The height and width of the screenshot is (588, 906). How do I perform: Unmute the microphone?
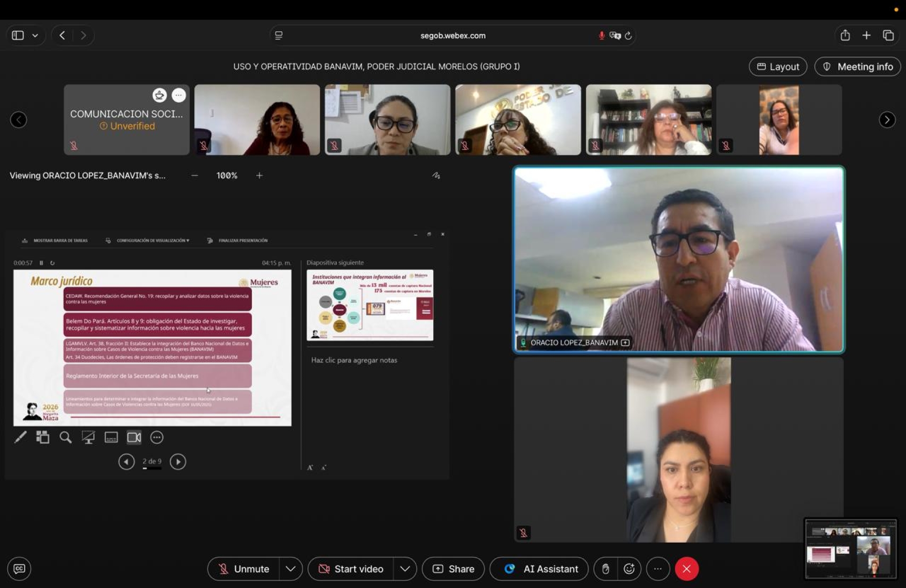point(243,569)
